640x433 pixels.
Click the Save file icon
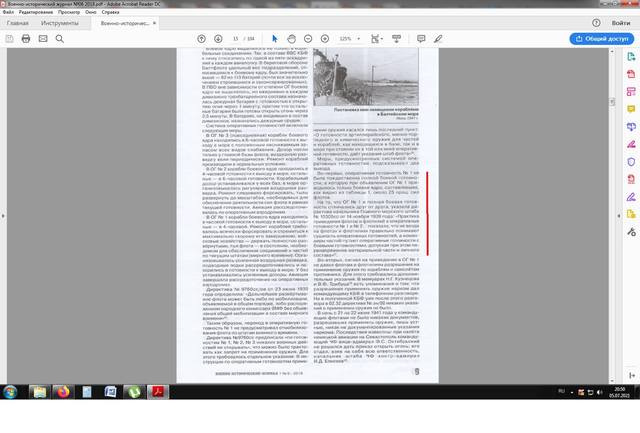coord(9,39)
